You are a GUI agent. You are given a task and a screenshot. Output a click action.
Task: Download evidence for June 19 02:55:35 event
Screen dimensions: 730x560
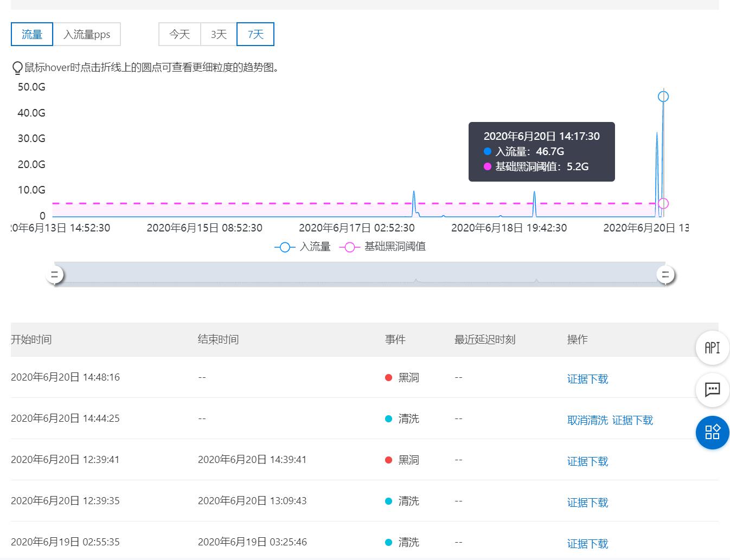587,544
